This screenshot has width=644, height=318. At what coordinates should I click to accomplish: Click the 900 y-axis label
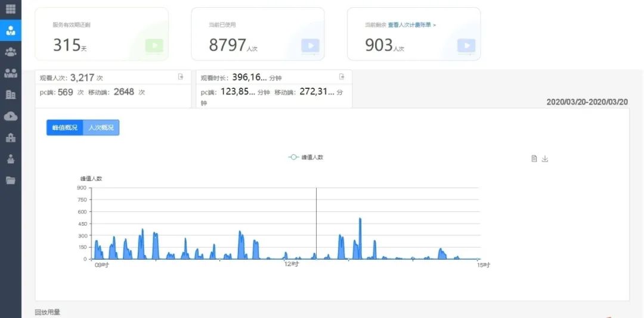pos(81,188)
